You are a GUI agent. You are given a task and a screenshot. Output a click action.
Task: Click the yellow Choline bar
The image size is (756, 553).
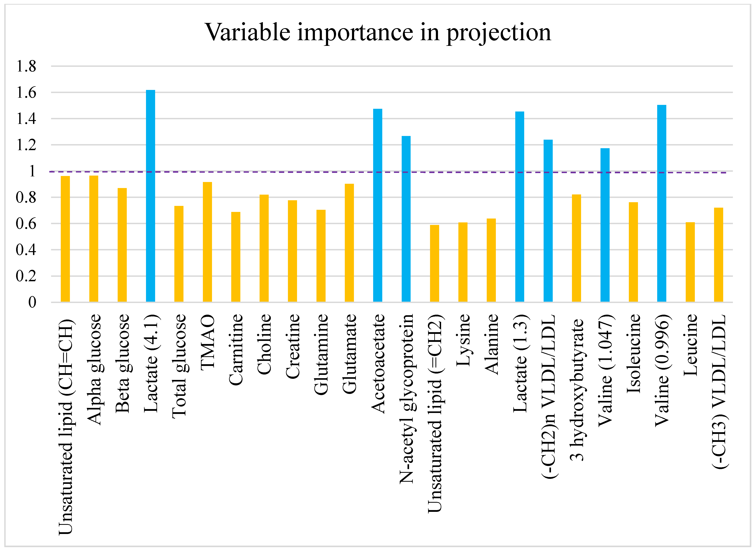(264, 248)
